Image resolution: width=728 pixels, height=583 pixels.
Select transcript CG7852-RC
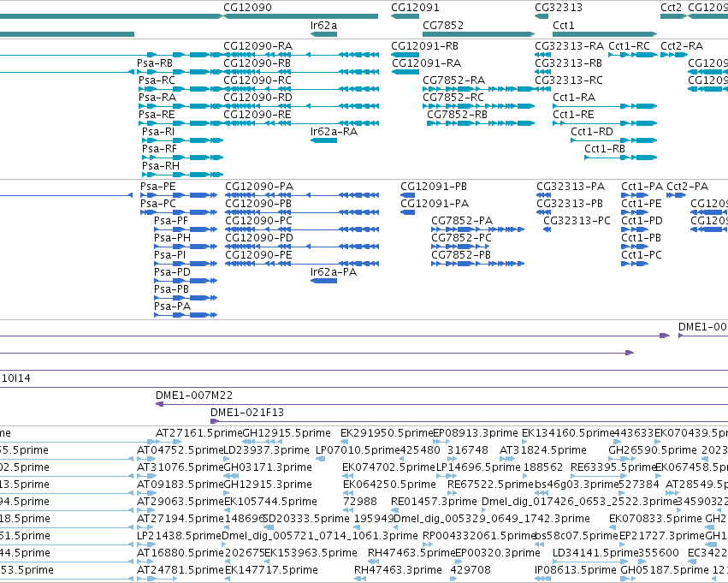coord(453,98)
